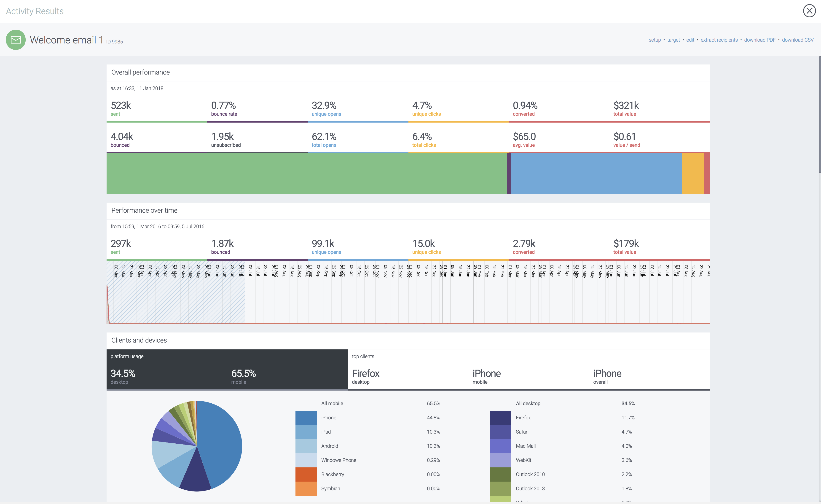The height and width of the screenshot is (504, 821).
Task: Click the iPhone blue color swatch
Action: (306, 418)
